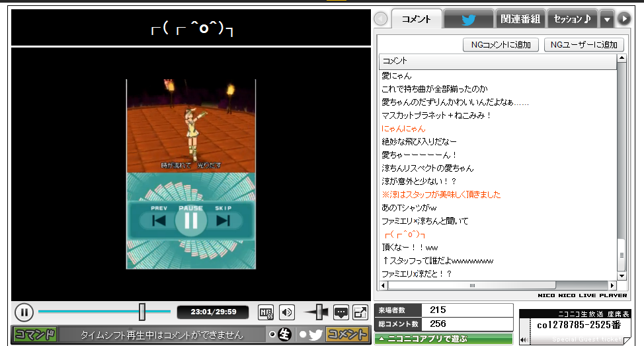This screenshot has height=346, width=644.
Task: Open the 関連番組 tab
Action: (x=520, y=19)
